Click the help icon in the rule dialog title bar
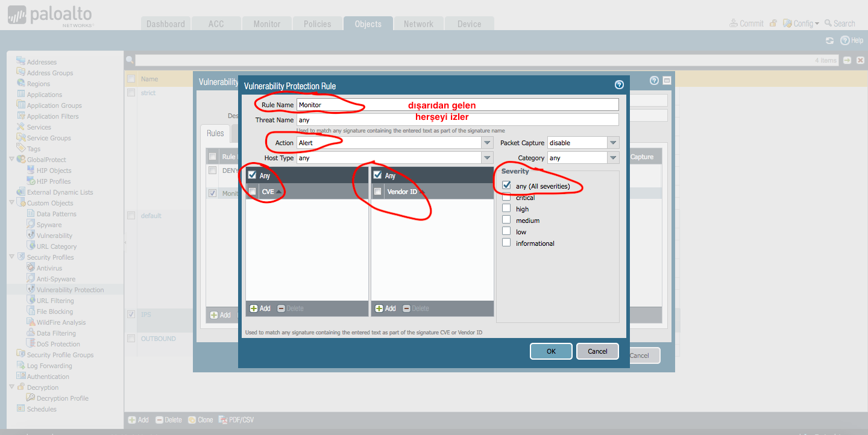 tap(618, 85)
